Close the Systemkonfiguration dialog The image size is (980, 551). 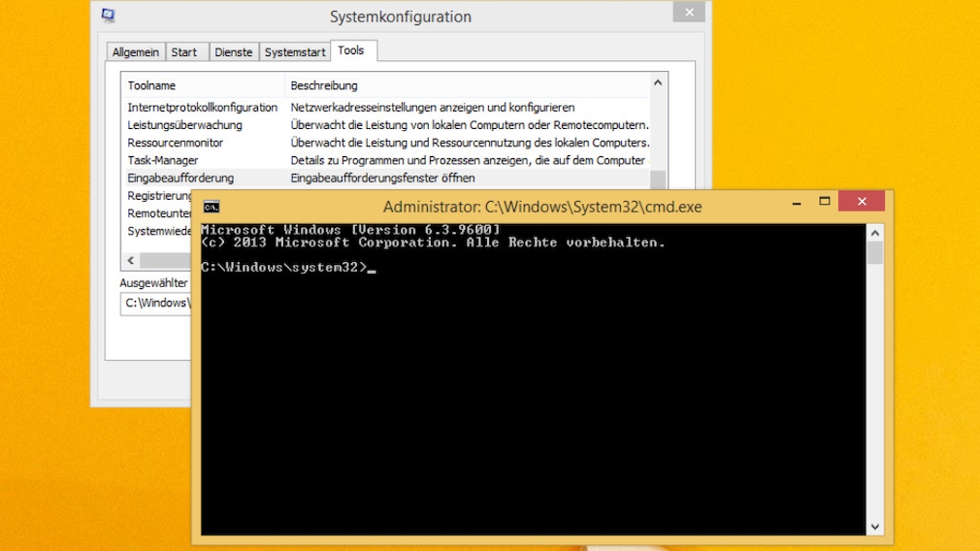point(689,13)
